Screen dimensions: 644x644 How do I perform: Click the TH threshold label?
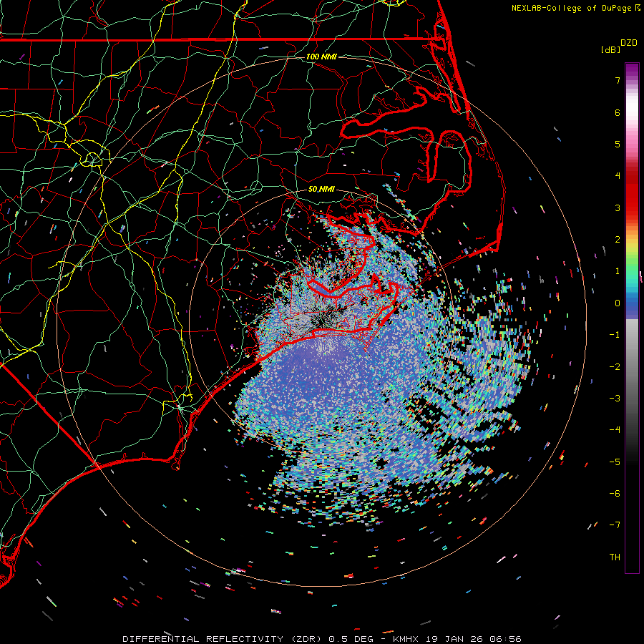coord(615,557)
